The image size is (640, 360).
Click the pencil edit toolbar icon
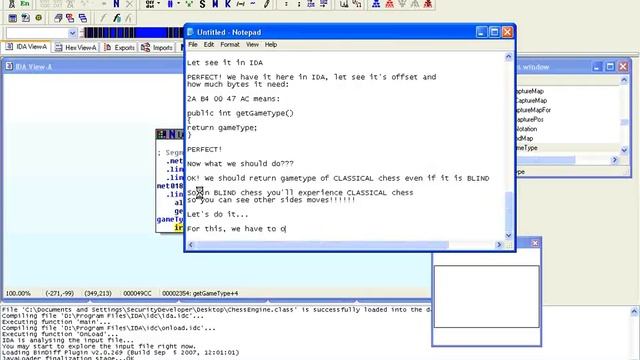[x=267, y=4]
